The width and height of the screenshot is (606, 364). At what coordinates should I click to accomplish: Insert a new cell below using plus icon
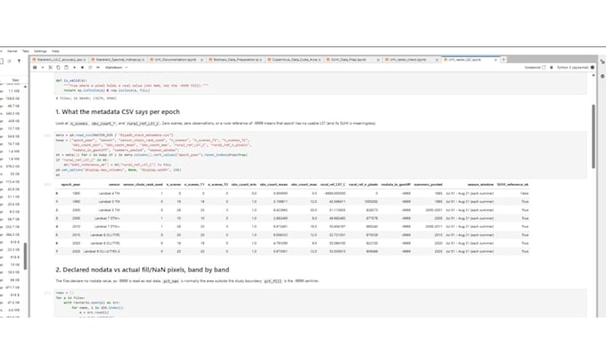(43, 68)
